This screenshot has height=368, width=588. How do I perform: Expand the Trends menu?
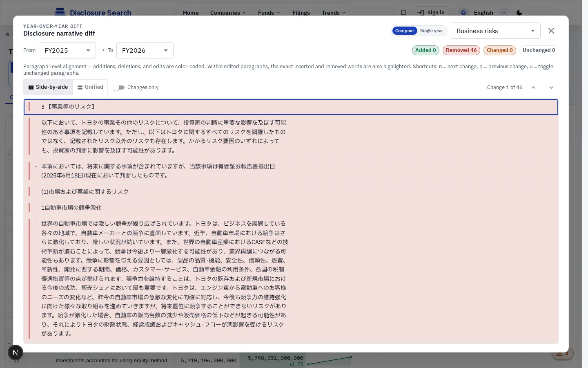(x=333, y=13)
